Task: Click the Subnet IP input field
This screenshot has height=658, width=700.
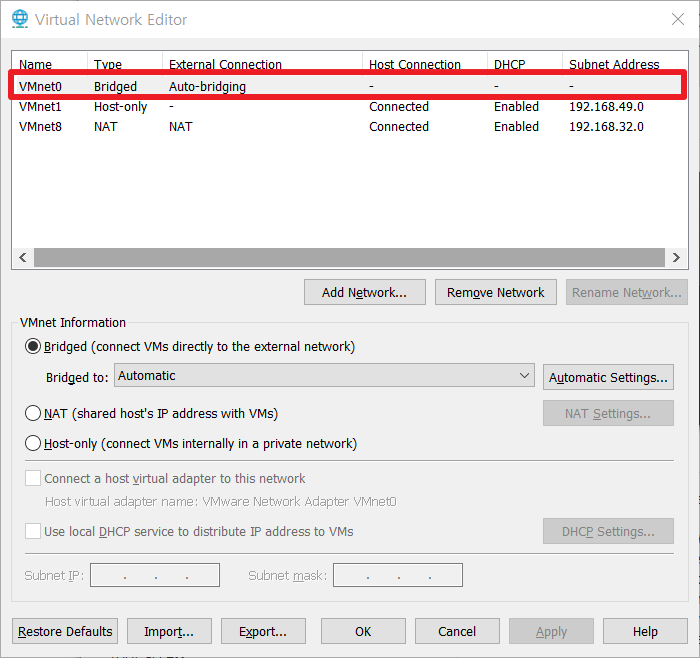Action: coord(155,575)
